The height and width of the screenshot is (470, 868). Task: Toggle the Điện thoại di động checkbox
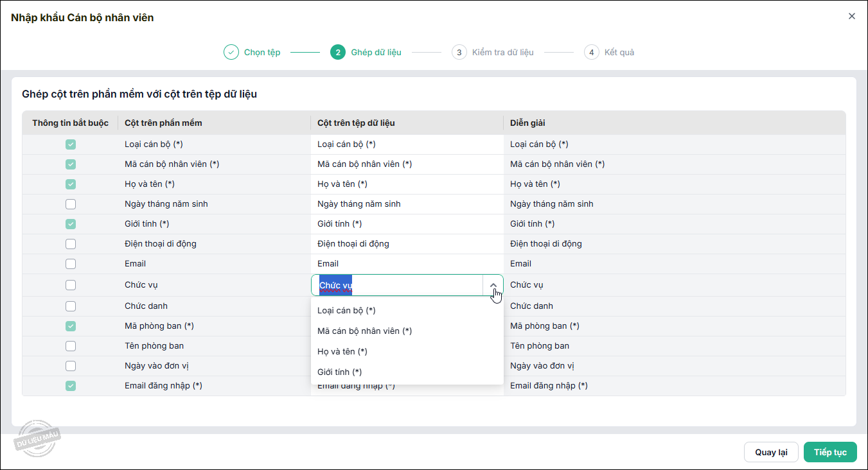click(x=71, y=244)
